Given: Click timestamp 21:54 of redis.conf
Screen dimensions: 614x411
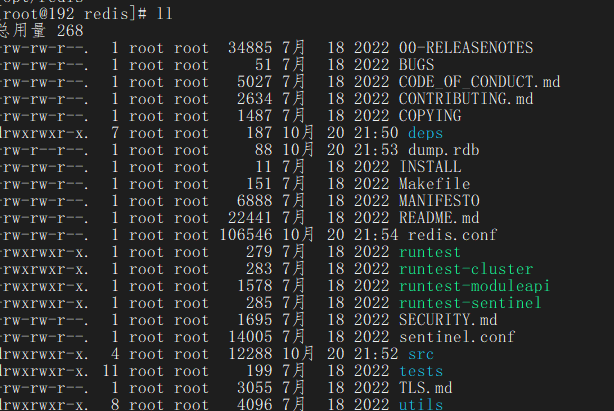Looking at the screenshot, I should (x=376, y=235).
